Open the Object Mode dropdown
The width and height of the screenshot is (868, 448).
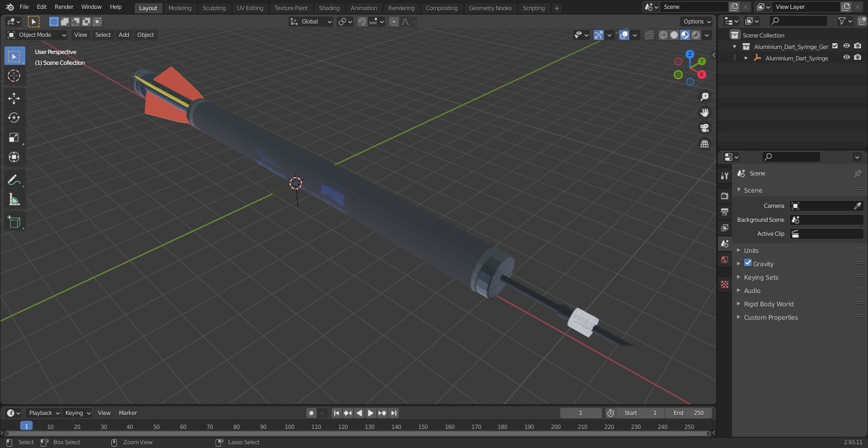36,35
